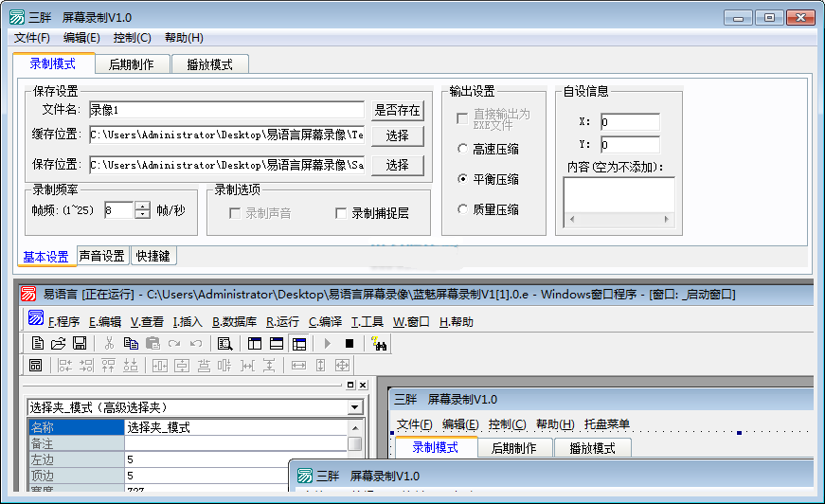Viewport: 825px width, 504px height.
Task: Click the float button on the property panel
Action: (x=350, y=385)
